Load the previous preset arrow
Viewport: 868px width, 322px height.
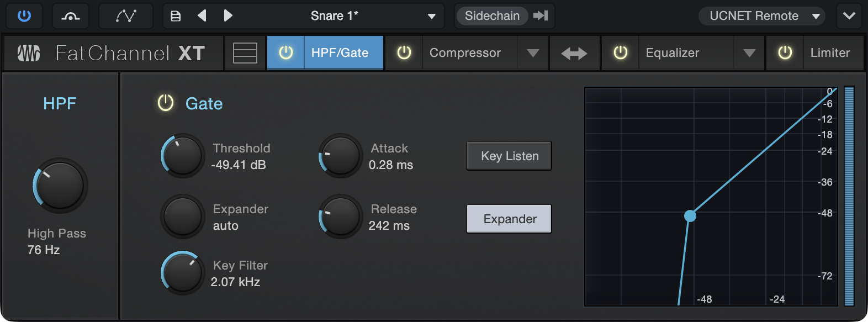[202, 16]
